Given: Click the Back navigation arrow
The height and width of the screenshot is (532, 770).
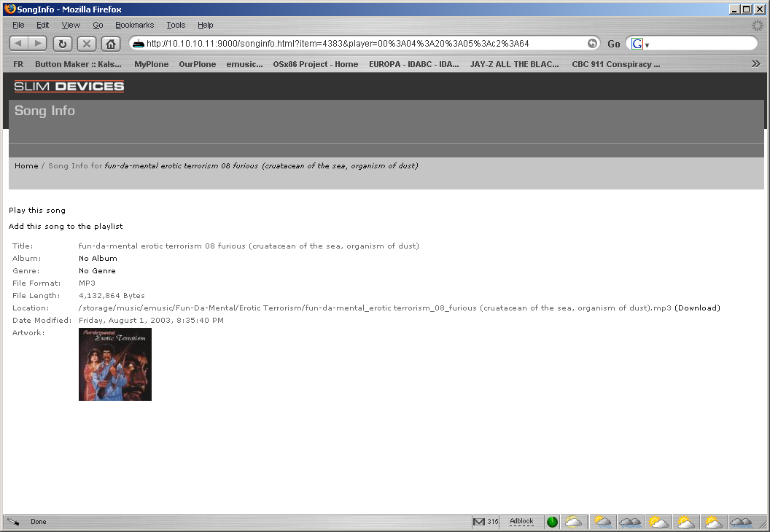Looking at the screenshot, I should (x=19, y=44).
